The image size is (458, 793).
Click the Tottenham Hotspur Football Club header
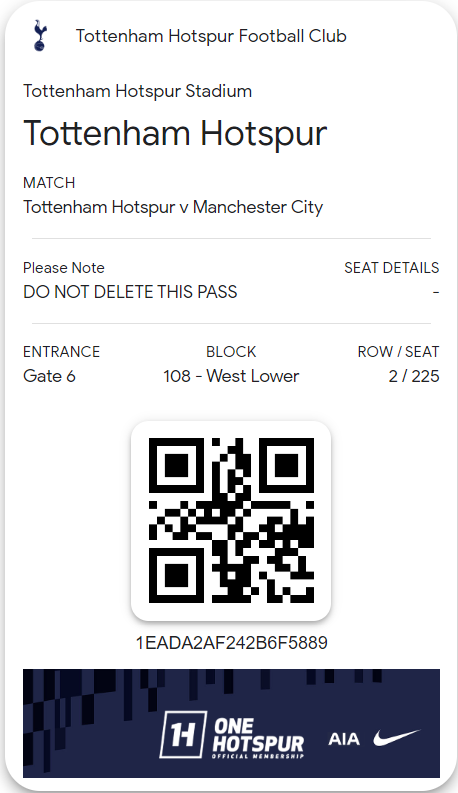pyautogui.click(x=211, y=36)
